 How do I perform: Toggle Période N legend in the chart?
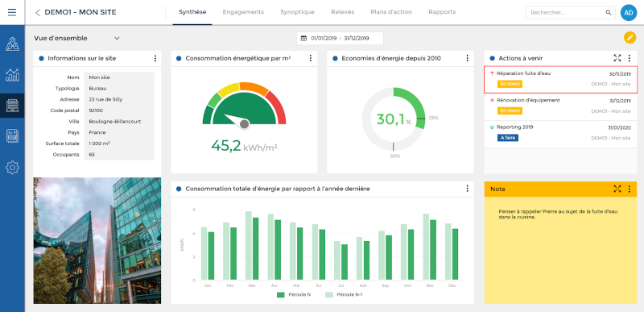coord(294,295)
